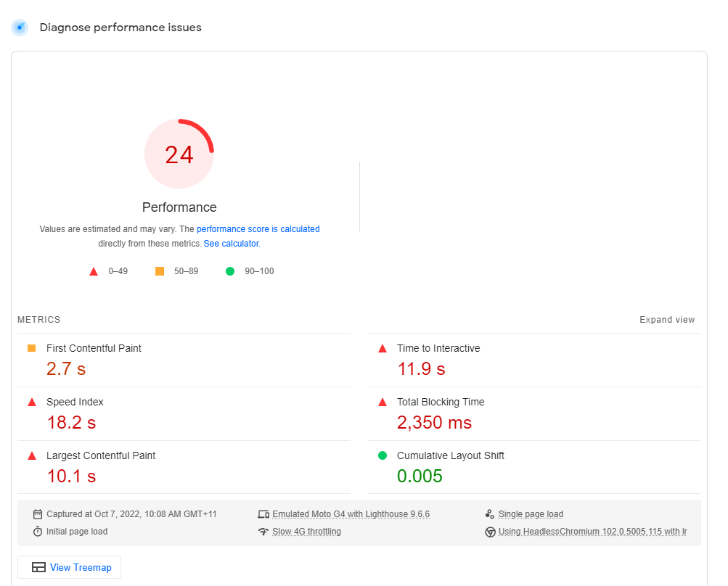The width and height of the screenshot is (728, 586).
Task: Select the METRICS section header
Action: click(38, 319)
